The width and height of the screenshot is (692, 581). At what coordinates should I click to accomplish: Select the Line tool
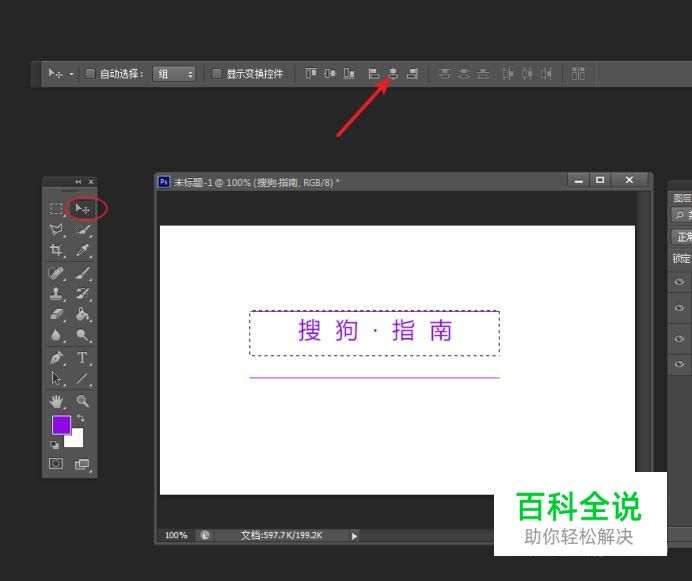coord(83,378)
